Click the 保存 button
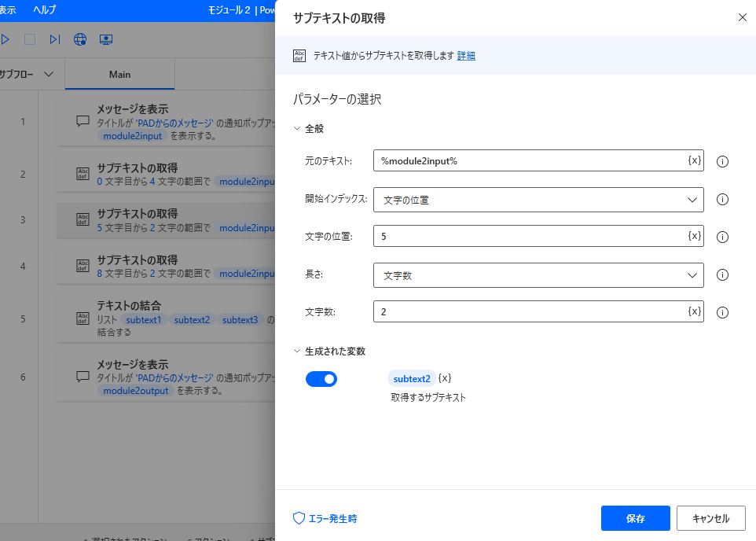756x541 pixels. pyautogui.click(x=636, y=518)
